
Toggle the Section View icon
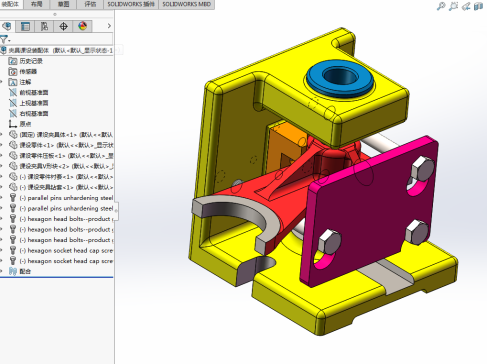[478, 6]
